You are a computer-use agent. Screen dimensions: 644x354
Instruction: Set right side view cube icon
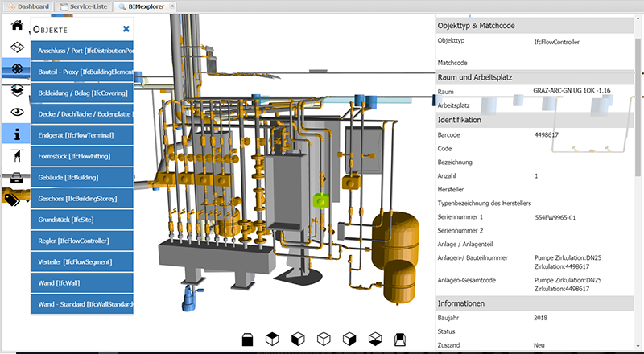tap(349, 340)
